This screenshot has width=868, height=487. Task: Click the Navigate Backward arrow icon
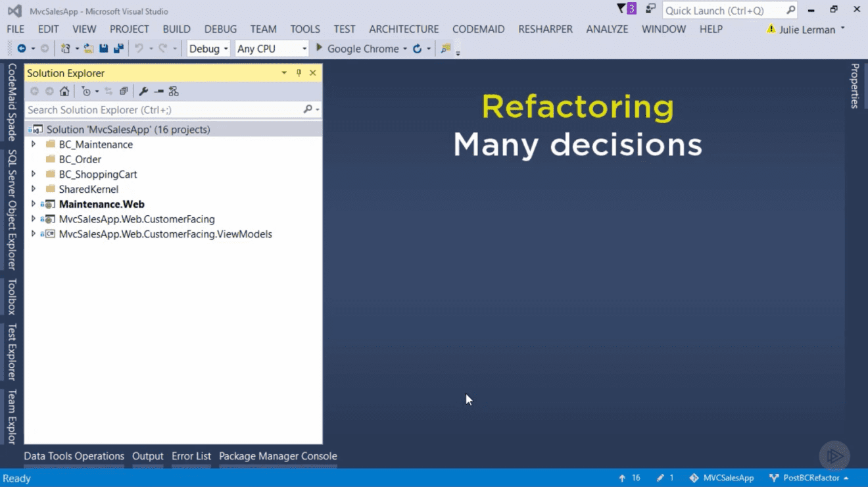tap(22, 47)
